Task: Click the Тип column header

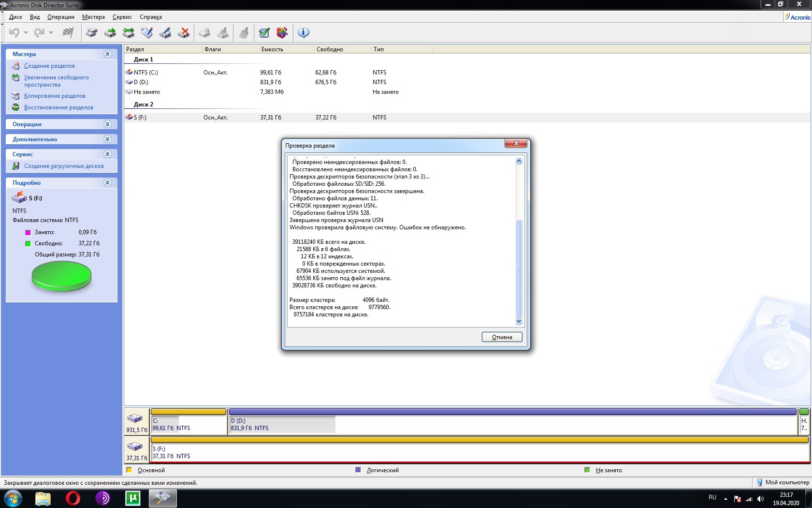Action: (402, 49)
